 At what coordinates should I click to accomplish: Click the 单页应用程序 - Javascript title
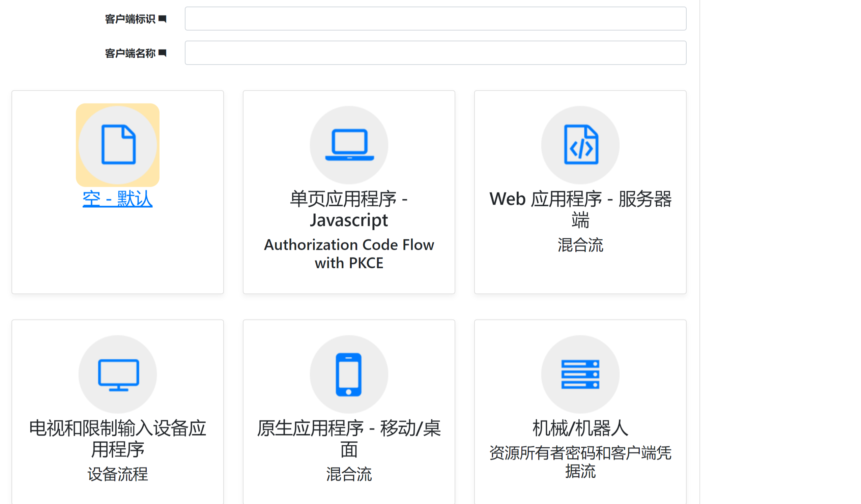tap(349, 209)
